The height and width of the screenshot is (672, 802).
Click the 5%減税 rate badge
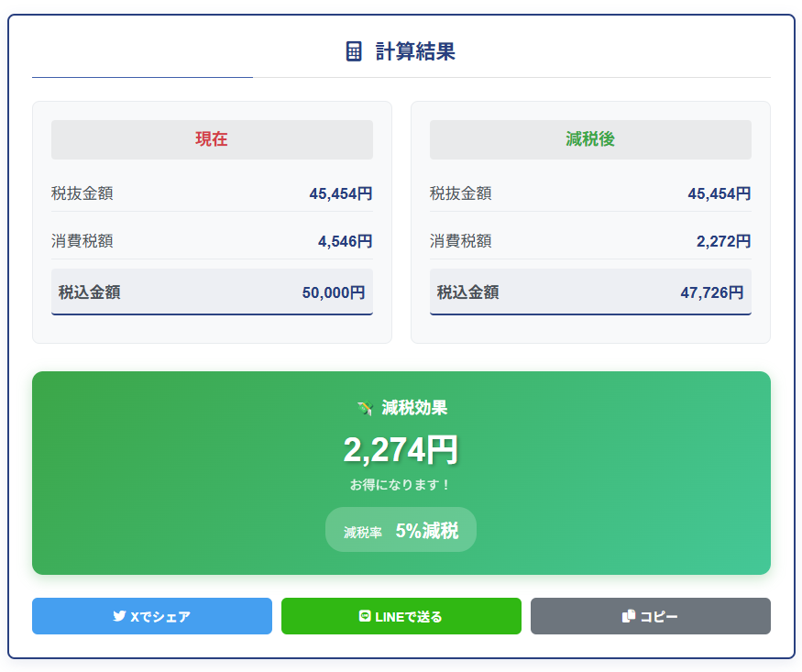tap(401, 530)
